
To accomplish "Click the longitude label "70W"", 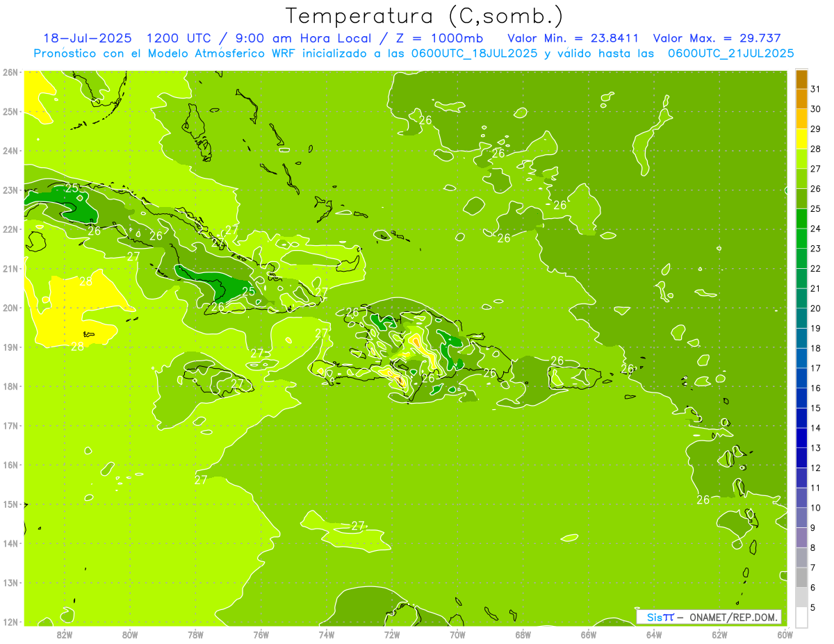I will (457, 634).
